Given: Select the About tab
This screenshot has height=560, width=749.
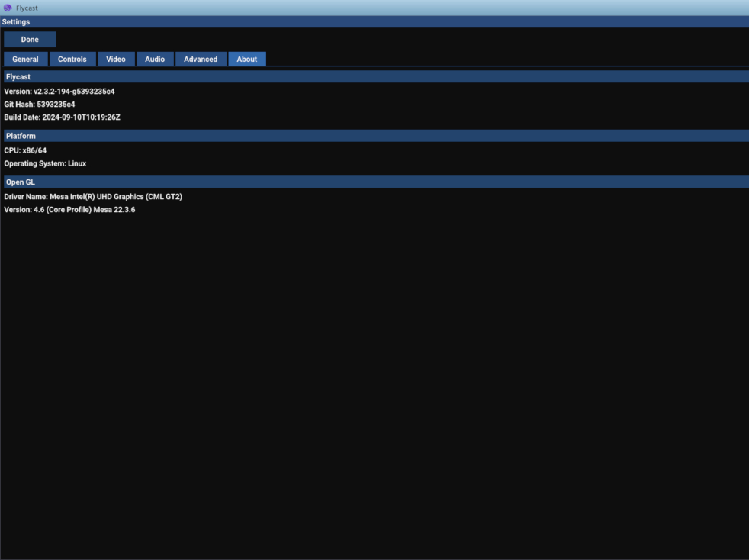Looking at the screenshot, I should (247, 59).
